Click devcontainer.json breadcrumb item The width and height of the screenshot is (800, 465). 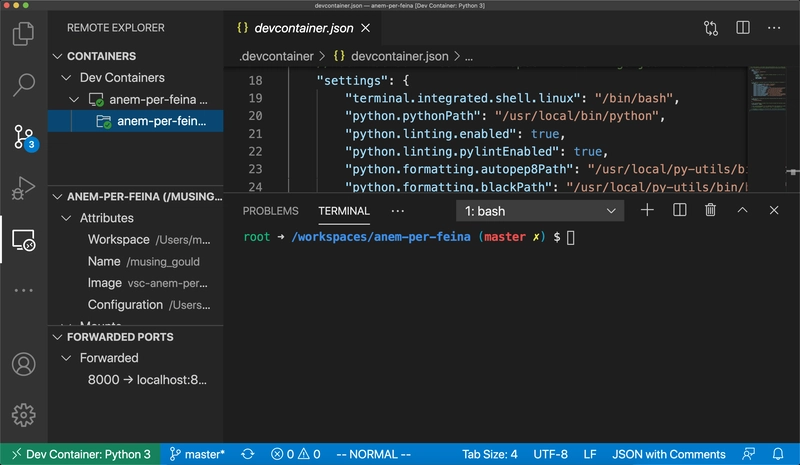click(x=399, y=56)
